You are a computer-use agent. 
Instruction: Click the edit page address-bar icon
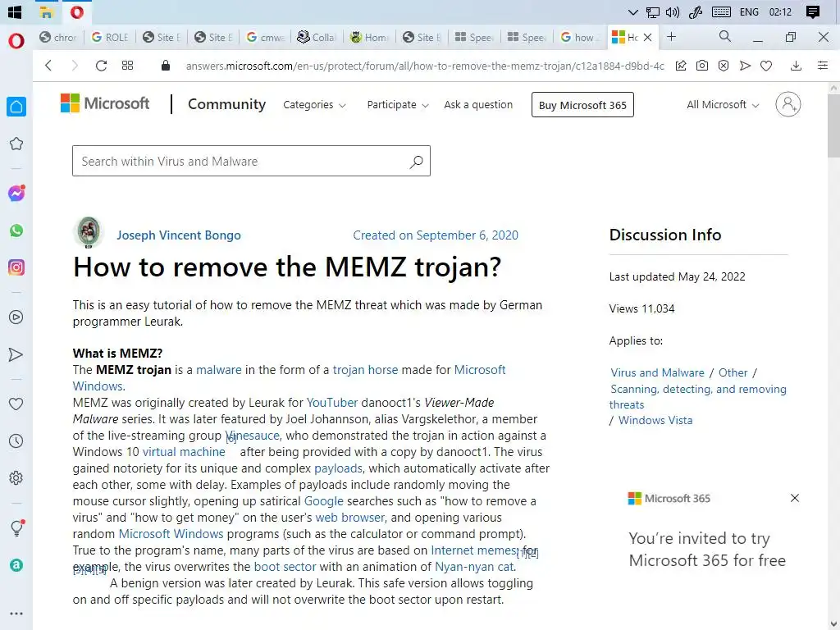pyautogui.click(x=680, y=66)
